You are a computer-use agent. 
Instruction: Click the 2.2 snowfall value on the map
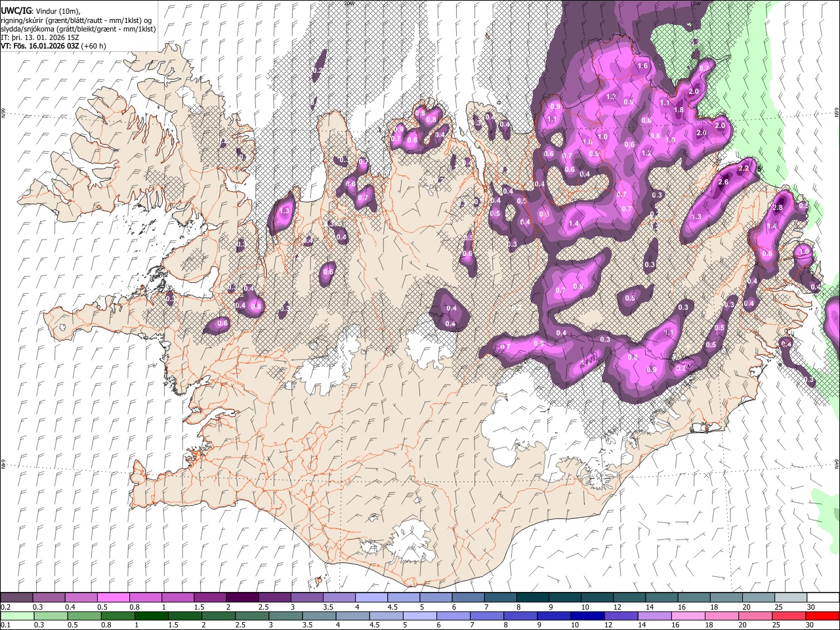tap(744, 169)
